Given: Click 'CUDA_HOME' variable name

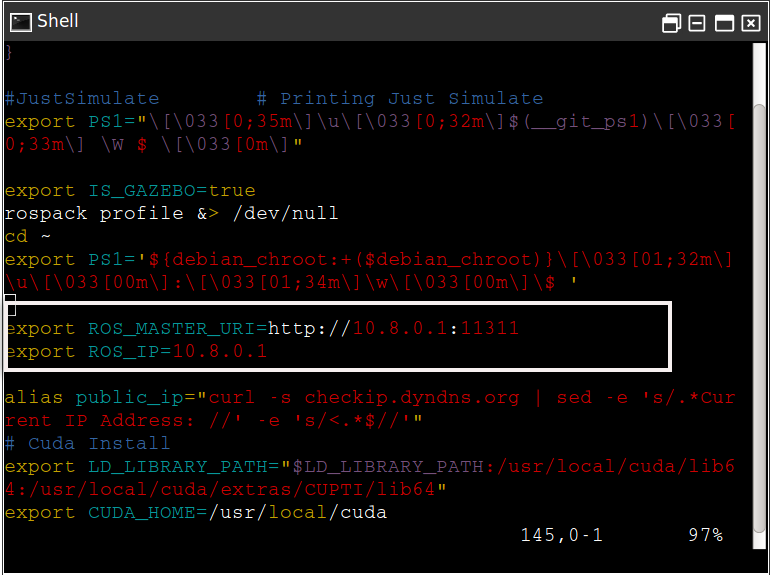Looking at the screenshot, I should click(142, 513).
